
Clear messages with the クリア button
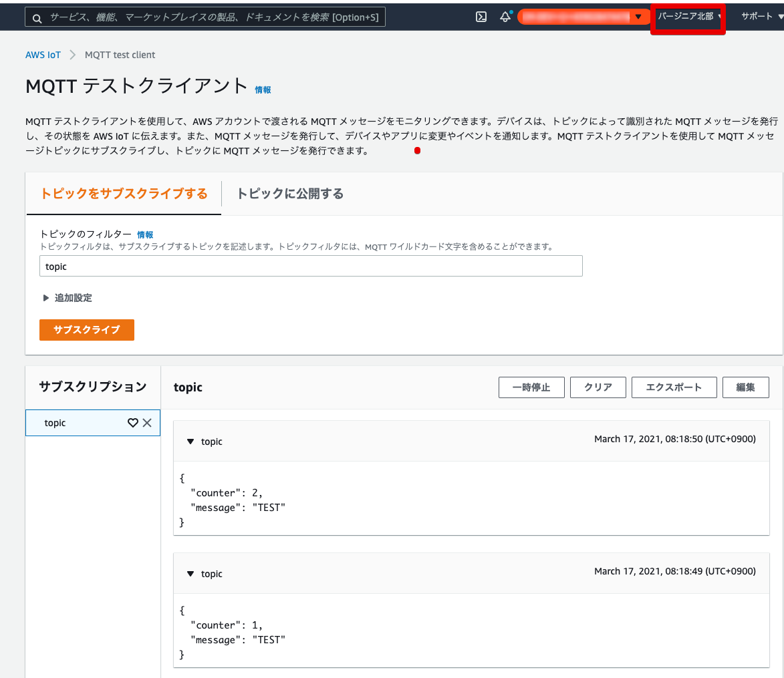(598, 387)
